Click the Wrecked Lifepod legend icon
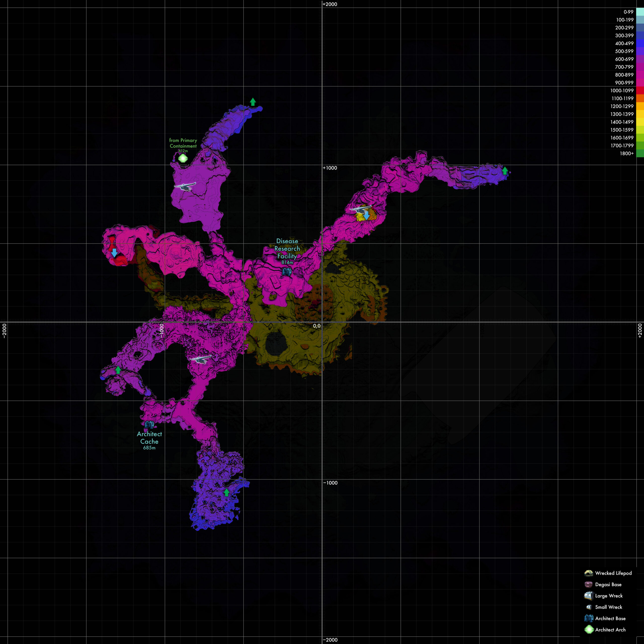 (x=589, y=573)
